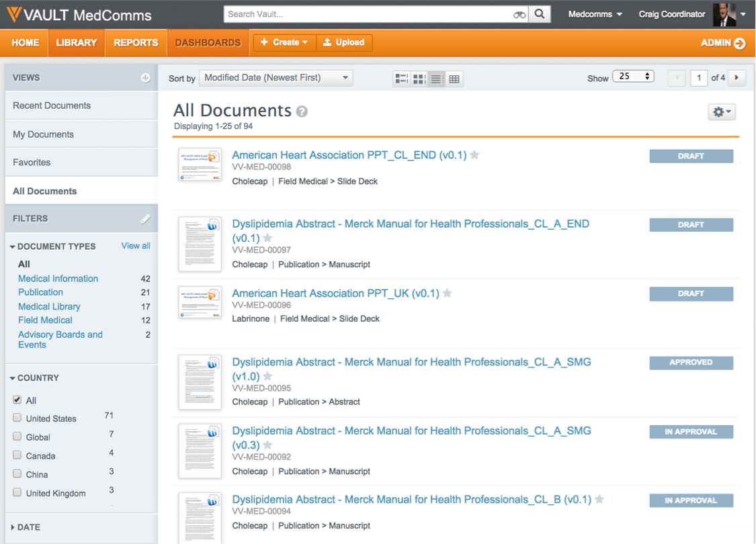The height and width of the screenshot is (544, 756).
Task: Open the gear actions menu
Action: [722, 112]
